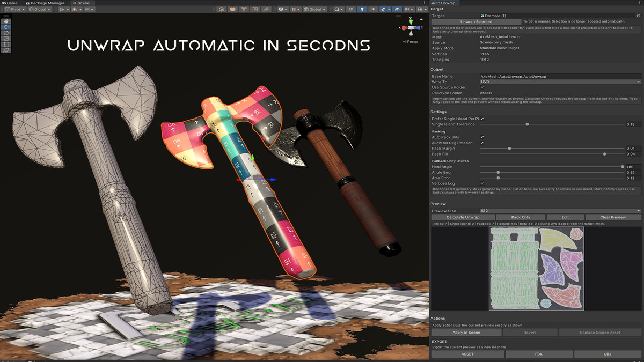644x362 pixels.
Task: Toggle scene view audio
Action: [x=374, y=9]
